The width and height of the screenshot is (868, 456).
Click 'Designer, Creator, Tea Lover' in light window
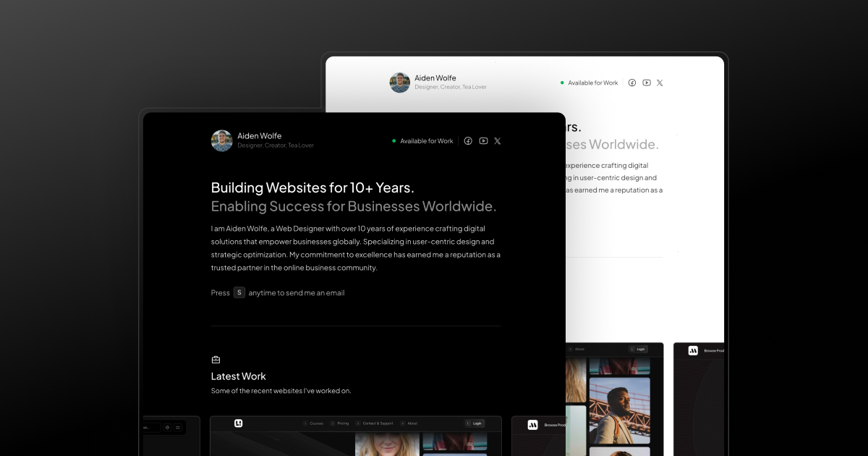451,87
